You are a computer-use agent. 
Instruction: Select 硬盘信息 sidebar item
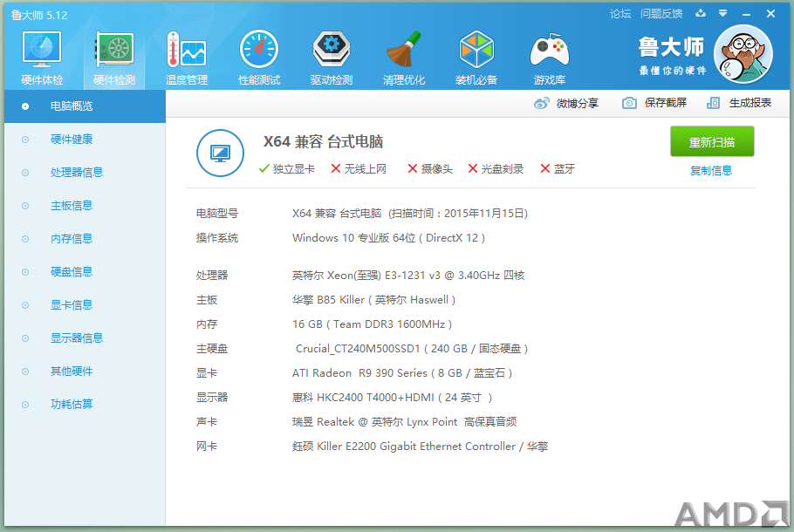pyautogui.click(x=86, y=272)
